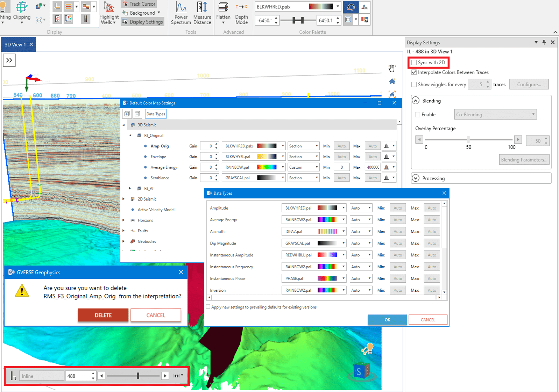Click the Highlight Wells derrick icon
This screenshot has height=392, width=559.
[109, 7]
